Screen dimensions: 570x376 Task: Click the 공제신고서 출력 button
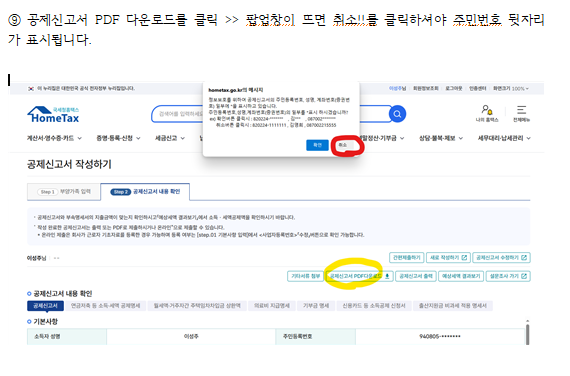pyautogui.click(x=416, y=276)
